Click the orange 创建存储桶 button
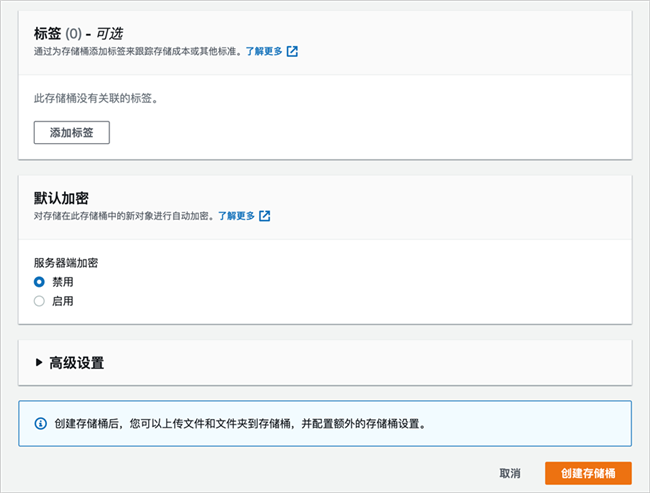Viewport: 650px width, 493px height. pyautogui.click(x=588, y=474)
